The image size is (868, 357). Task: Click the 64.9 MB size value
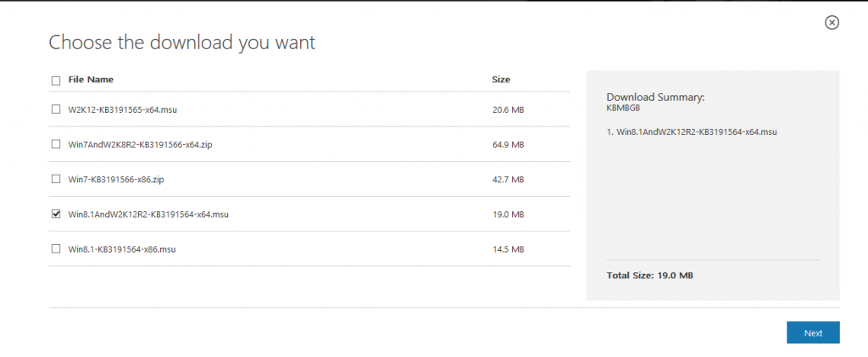click(508, 145)
